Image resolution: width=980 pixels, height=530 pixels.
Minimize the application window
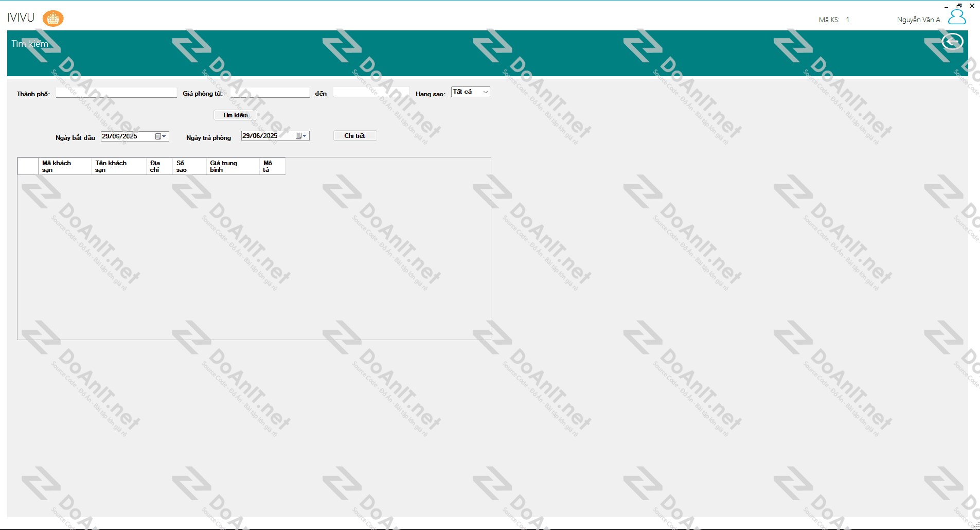(x=946, y=6)
